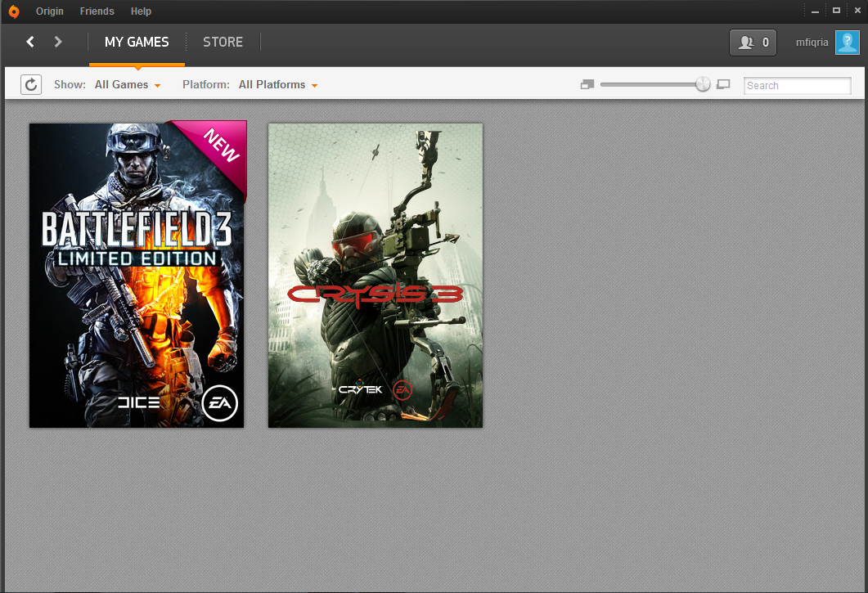
Task: Select the Battlefield 3 Limited Edition cover
Action: tap(137, 275)
